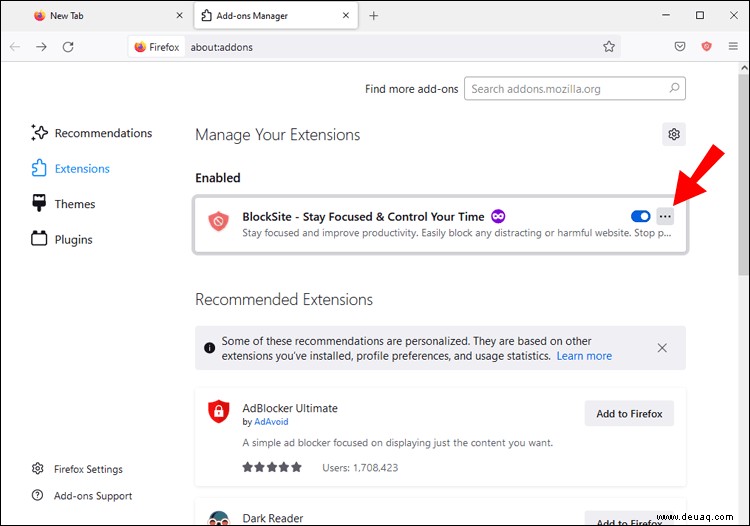750x526 pixels.
Task: Open a new tab with the plus button
Action: point(374,16)
